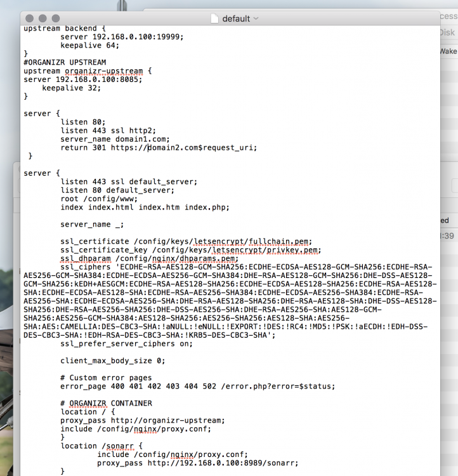The width and height of the screenshot is (458, 476).
Task: Click the '#ORGANIZR UPSTREAM' comment
Action: (65, 62)
